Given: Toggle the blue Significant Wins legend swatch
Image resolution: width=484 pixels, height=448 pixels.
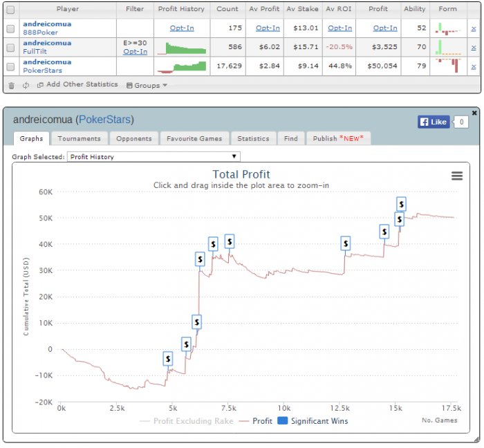Looking at the screenshot, I should tap(282, 420).
